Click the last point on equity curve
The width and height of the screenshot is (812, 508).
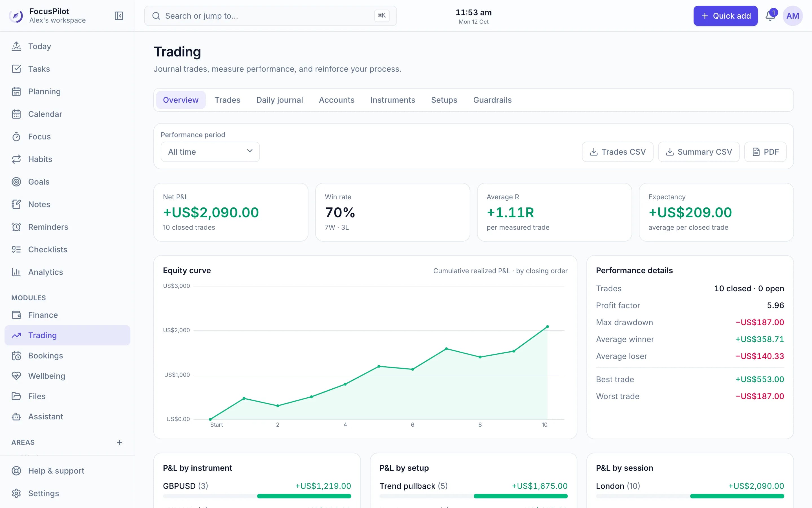(x=548, y=327)
